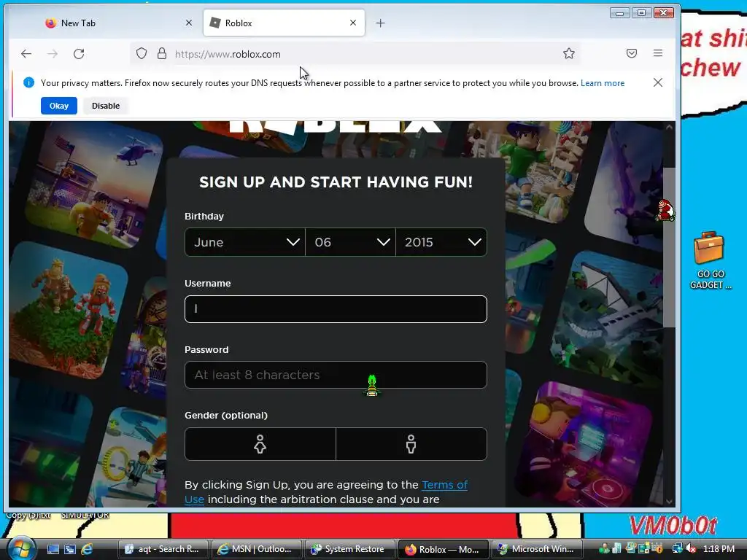Click the 1:18 PM clock
This screenshot has width=747, height=560.
(719, 549)
